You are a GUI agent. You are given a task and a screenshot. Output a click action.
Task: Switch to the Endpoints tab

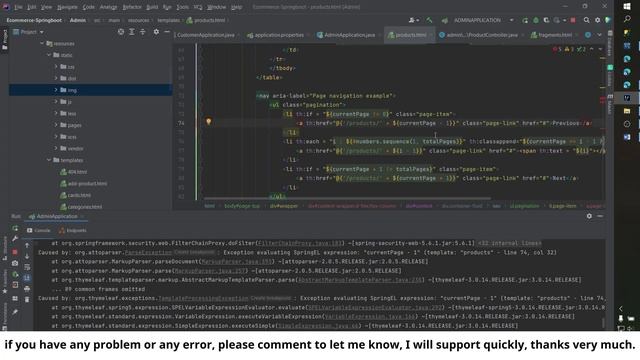pyautogui.click(x=73, y=230)
